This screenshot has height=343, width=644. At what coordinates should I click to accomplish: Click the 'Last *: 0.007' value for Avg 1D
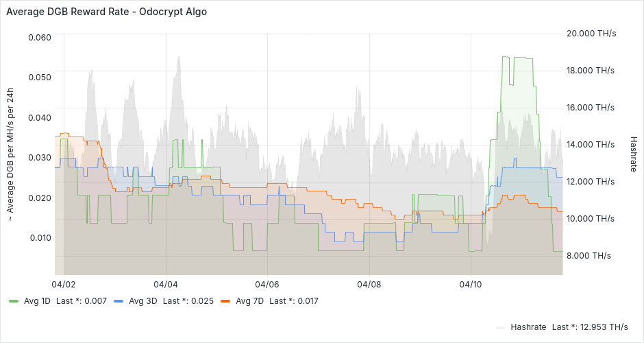81,300
